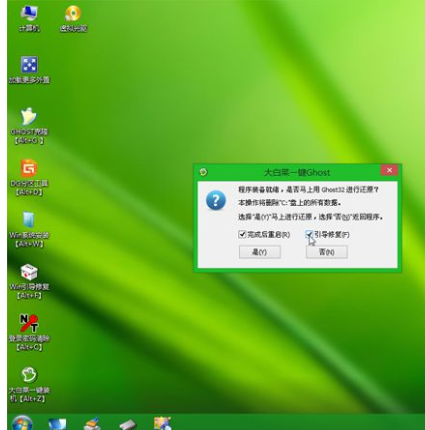Cancel with the 否(N) button
The image size is (425, 430).
(327, 252)
